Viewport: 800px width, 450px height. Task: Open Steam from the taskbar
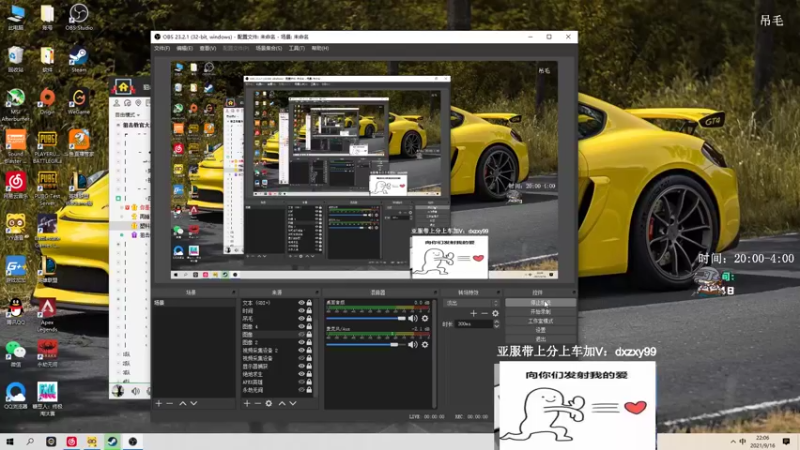pos(112,441)
